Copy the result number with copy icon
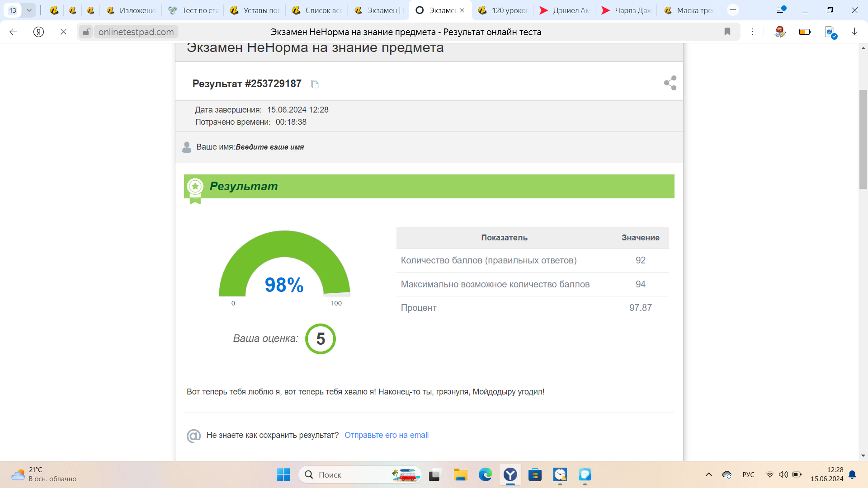 coord(315,84)
